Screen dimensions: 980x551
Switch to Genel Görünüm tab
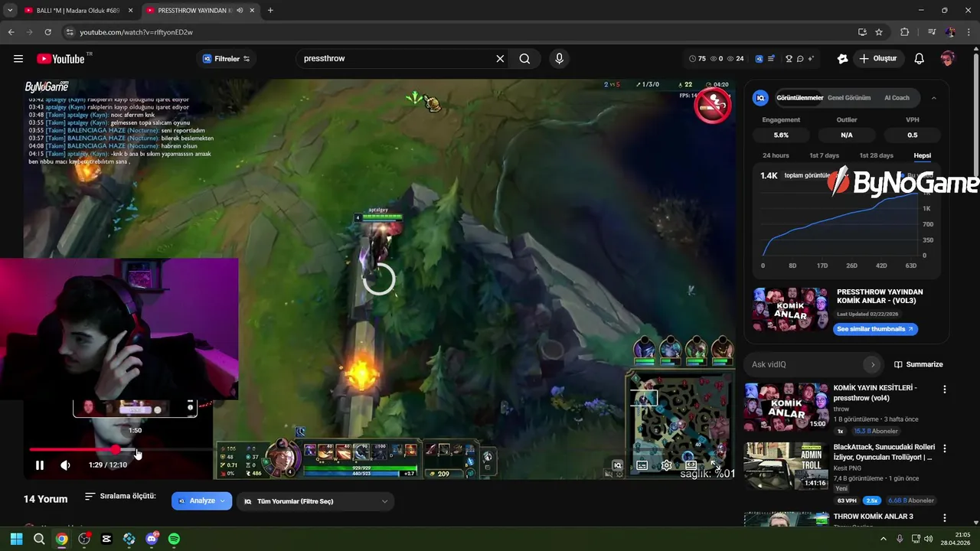tap(849, 98)
